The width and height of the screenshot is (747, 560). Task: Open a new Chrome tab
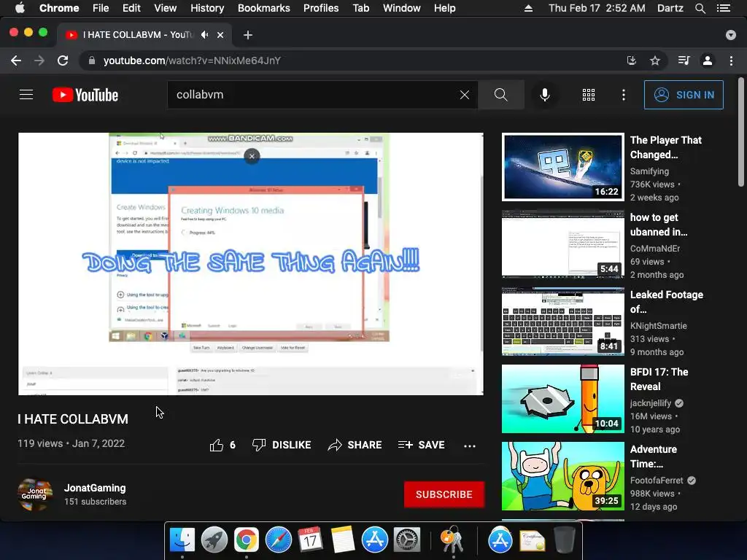tap(248, 35)
